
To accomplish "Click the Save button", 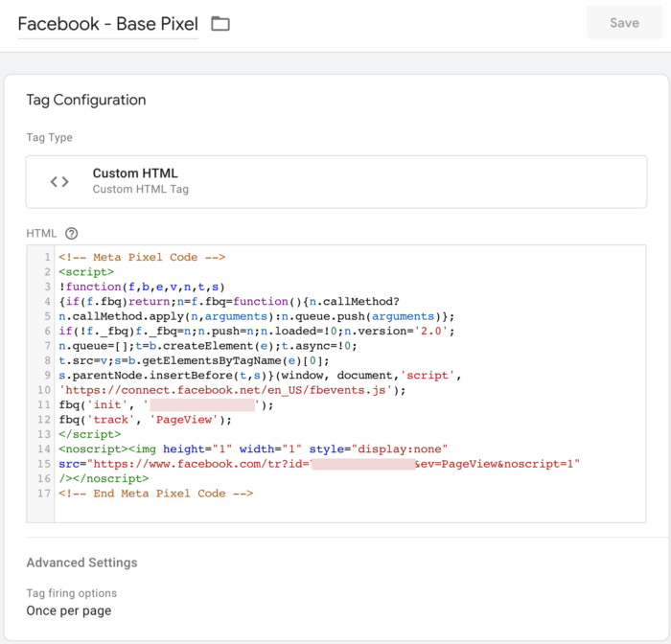I will 624,23.
